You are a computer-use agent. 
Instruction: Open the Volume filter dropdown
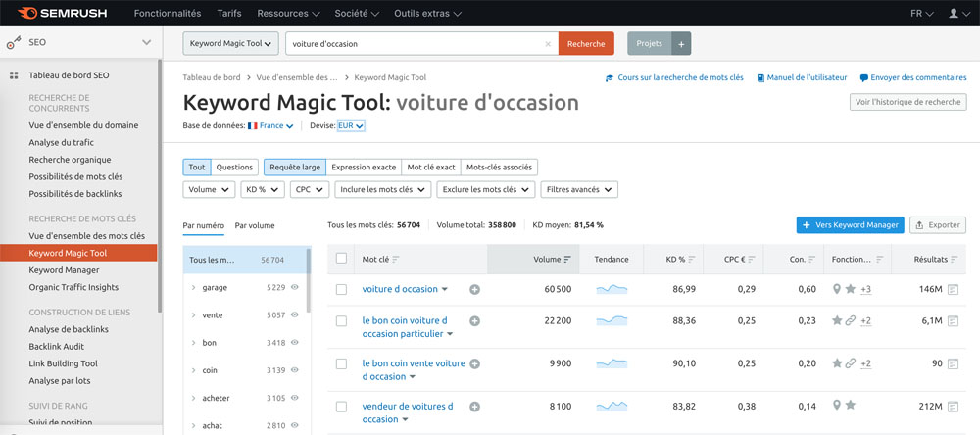(x=209, y=189)
